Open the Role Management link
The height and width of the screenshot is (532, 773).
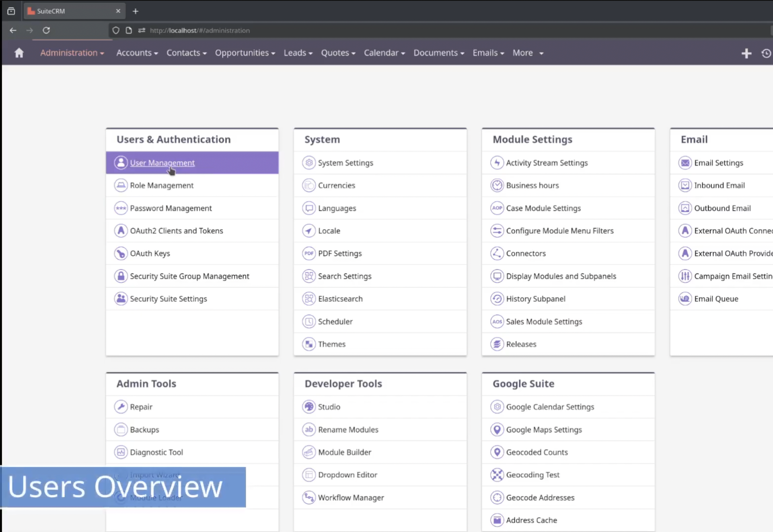point(162,185)
